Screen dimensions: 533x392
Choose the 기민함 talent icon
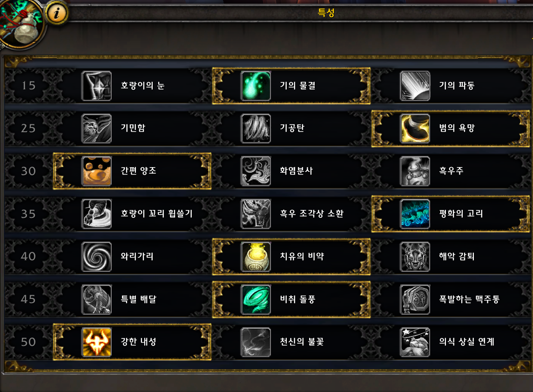(x=96, y=128)
